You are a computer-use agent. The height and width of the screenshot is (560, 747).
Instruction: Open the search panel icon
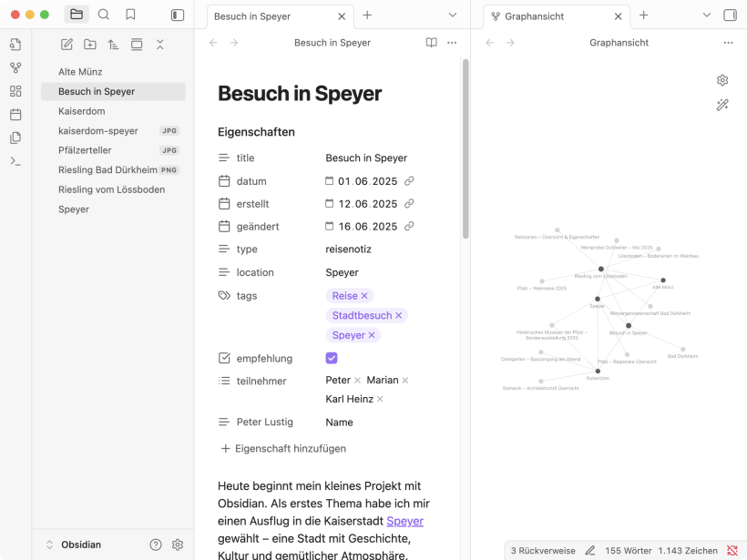(104, 15)
